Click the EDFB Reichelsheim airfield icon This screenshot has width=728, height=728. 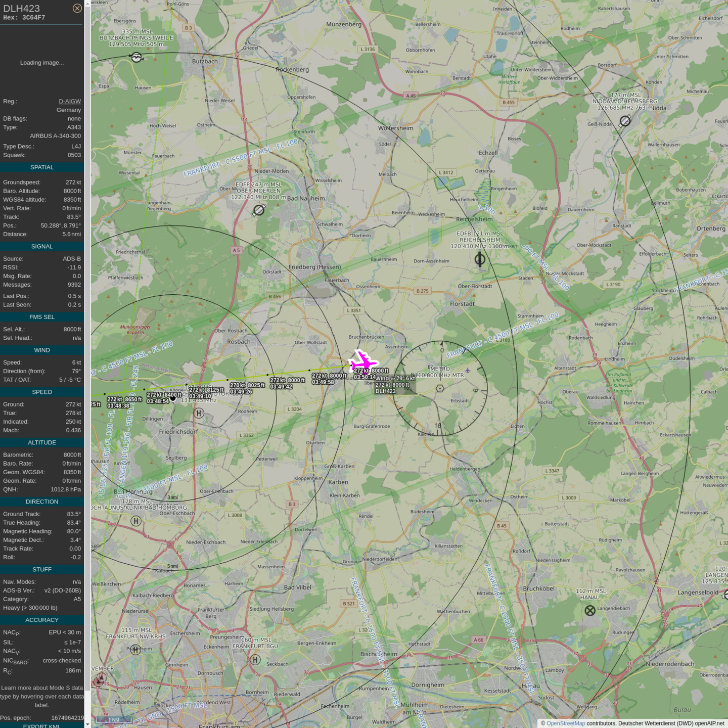click(480, 259)
